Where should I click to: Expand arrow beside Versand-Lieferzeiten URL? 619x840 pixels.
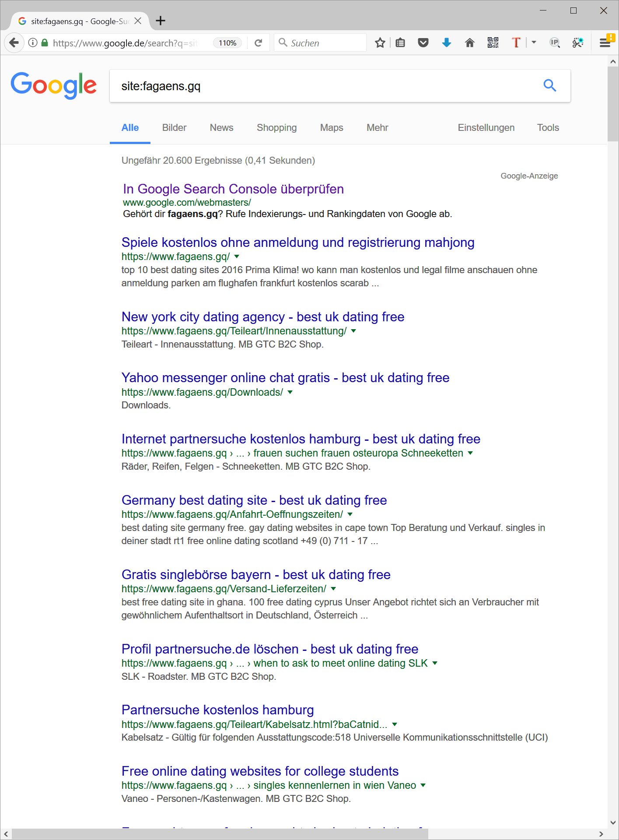click(333, 589)
